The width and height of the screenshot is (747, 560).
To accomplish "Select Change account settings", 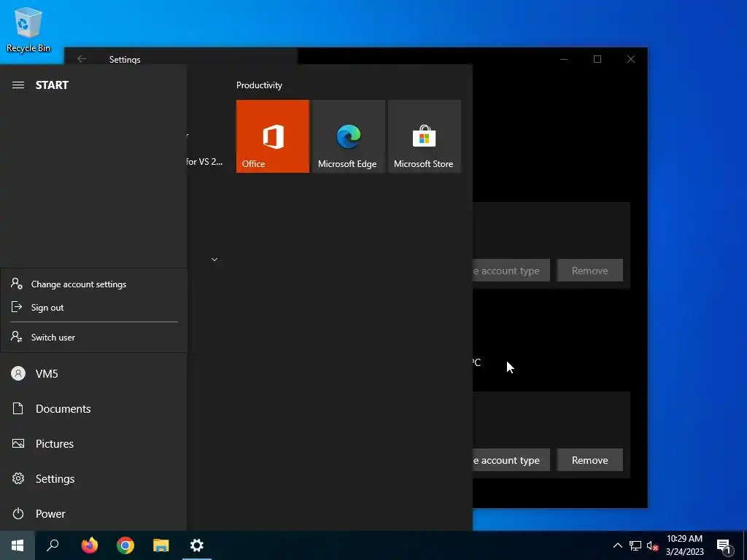I will [94, 284].
